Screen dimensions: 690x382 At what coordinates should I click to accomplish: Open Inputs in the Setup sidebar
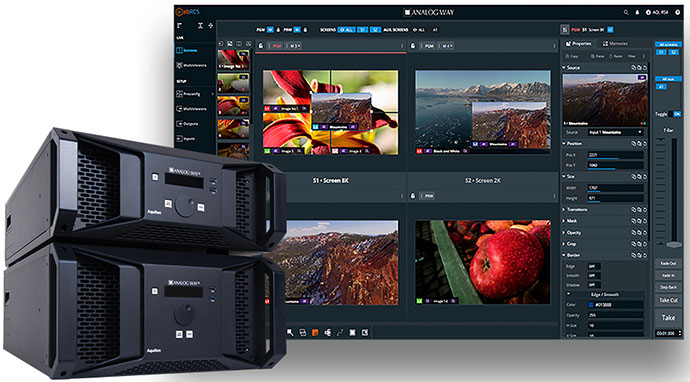pyautogui.click(x=186, y=139)
